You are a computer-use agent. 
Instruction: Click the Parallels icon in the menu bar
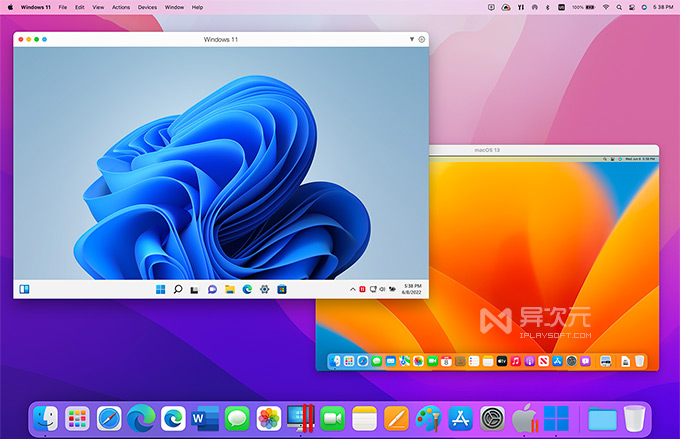pyautogui.click(x=521, y=7)
